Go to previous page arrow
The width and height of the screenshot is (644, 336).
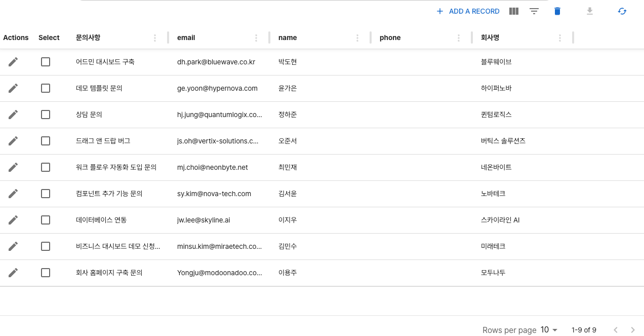coord(616,330)
